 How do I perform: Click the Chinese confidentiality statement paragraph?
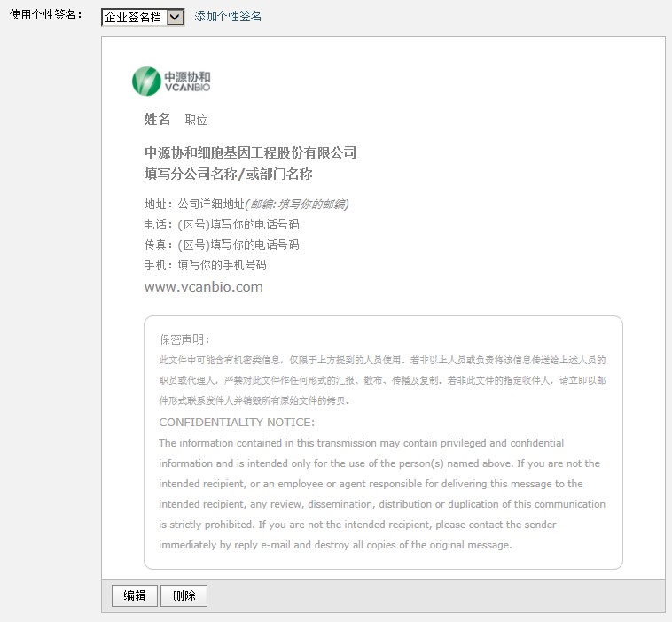click(x=382, y=380)
